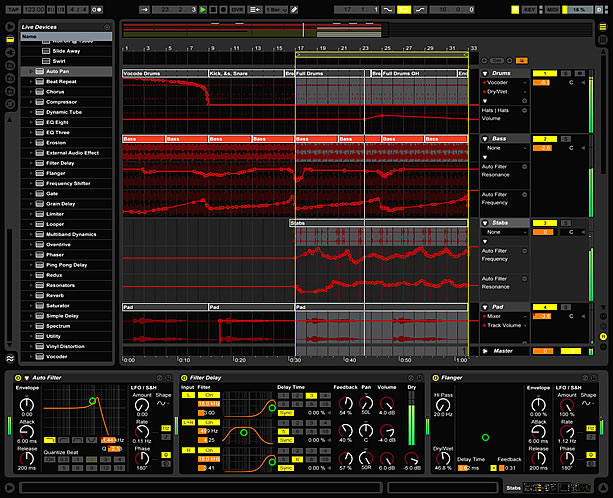Expand the Compressor device folder
Viewport: 613px width, 498px height.
click(31, 102)
